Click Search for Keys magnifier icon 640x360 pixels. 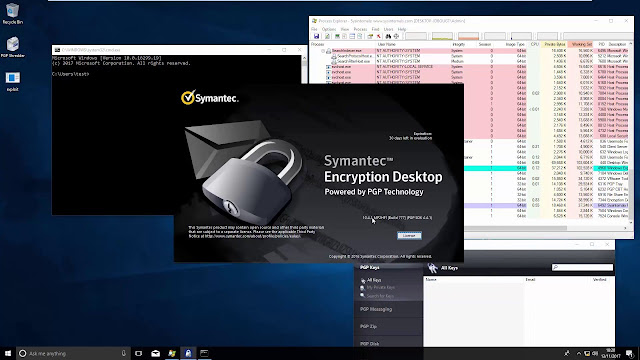pyautogui.click(x=362, y=296)
